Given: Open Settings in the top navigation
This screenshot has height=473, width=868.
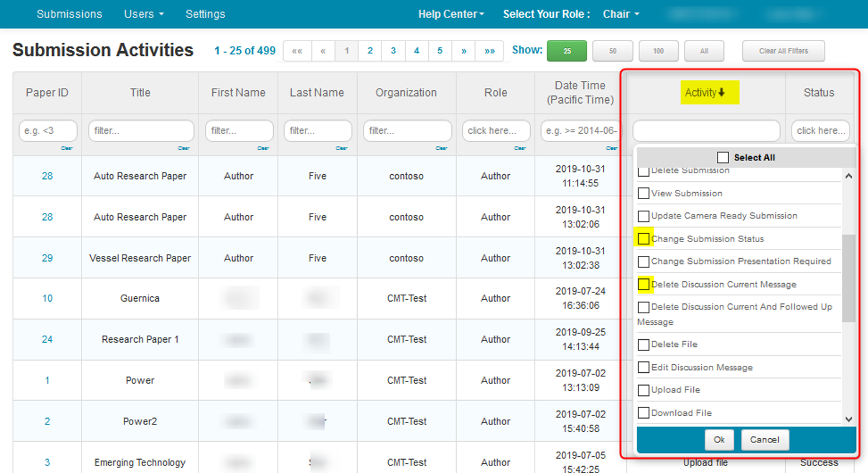Looking at the screenshot, I should (x=205, y=14).
